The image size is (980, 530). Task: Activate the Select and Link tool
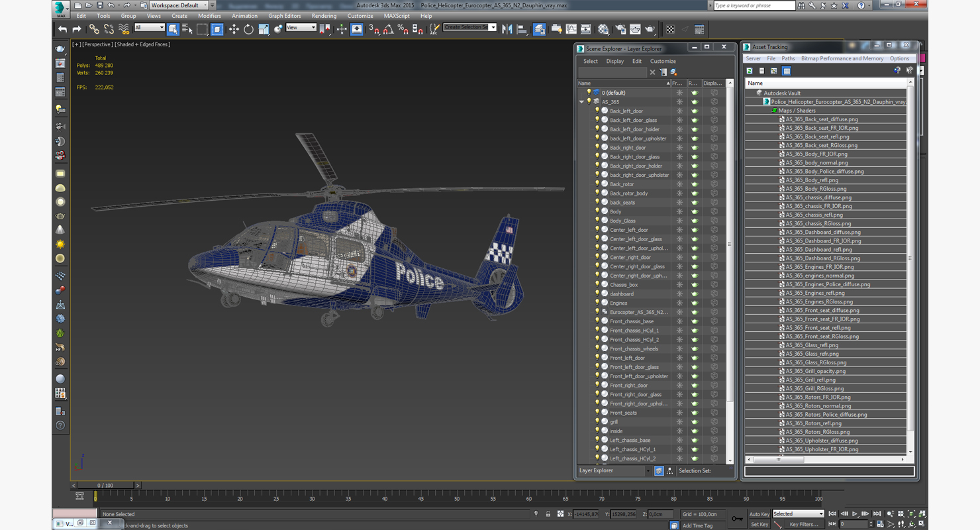point(94,29)
